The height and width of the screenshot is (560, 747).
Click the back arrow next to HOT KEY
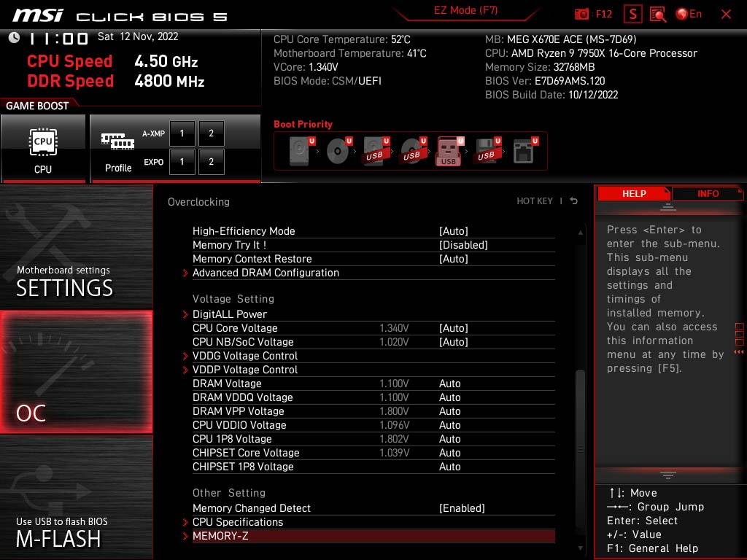click(x=574, y=201)
